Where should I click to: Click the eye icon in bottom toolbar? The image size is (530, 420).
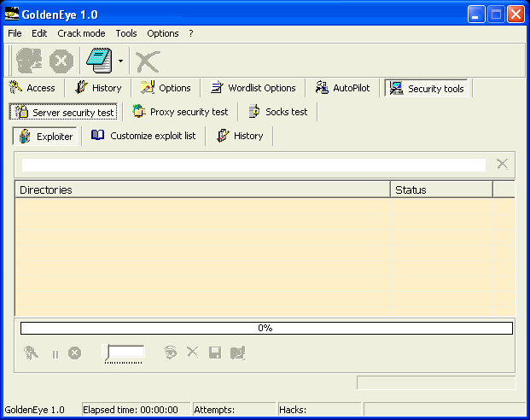(x=172, y=353)
